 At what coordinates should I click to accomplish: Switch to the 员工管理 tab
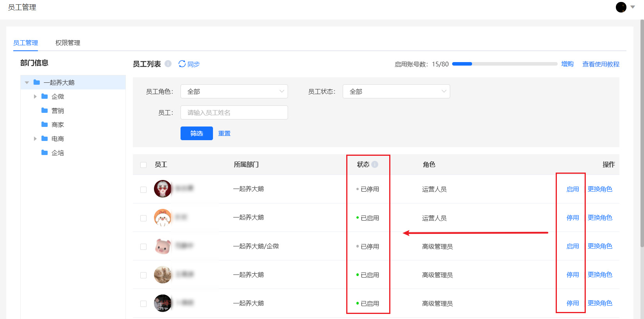(25, 43)
